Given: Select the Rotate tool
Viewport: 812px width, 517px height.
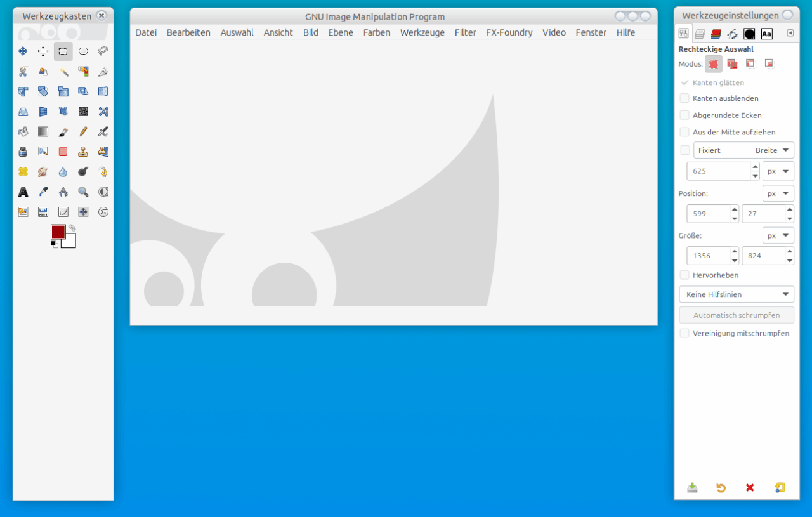Looking at the screenshot, I should pos(43,92).
